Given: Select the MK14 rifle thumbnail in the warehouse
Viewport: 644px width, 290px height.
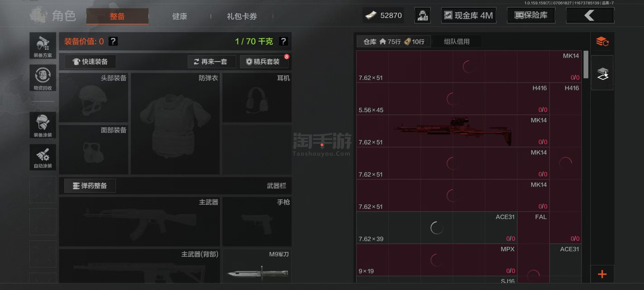Looking at the screenshot, I should tap(453, 131).
